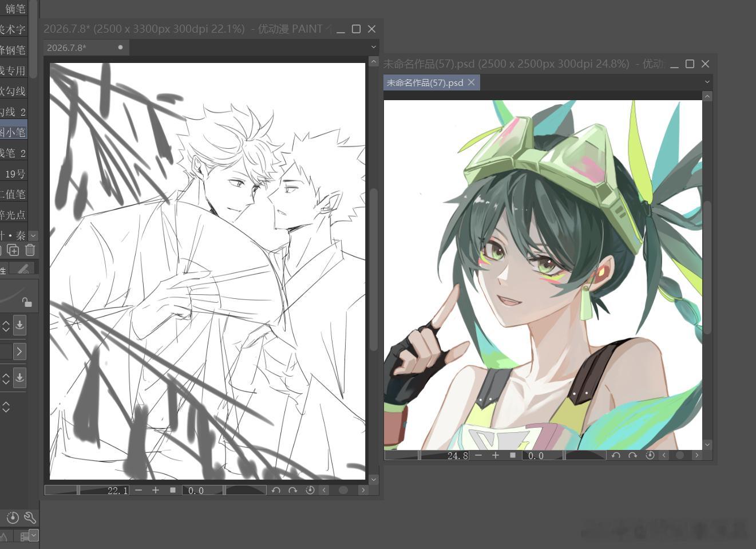Close the 未命名作品(57).psd document tab
756x549 pixels.
(471, 82)
